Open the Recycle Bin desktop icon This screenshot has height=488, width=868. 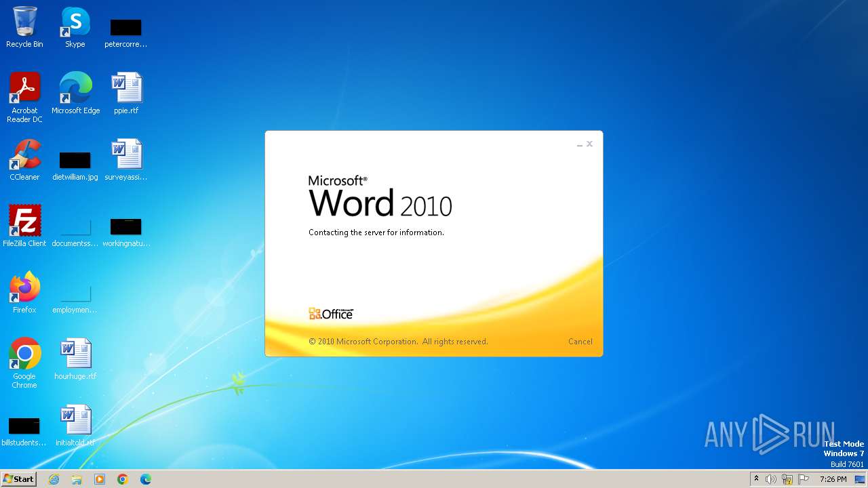pyautogui.click(x=24, y=28)
